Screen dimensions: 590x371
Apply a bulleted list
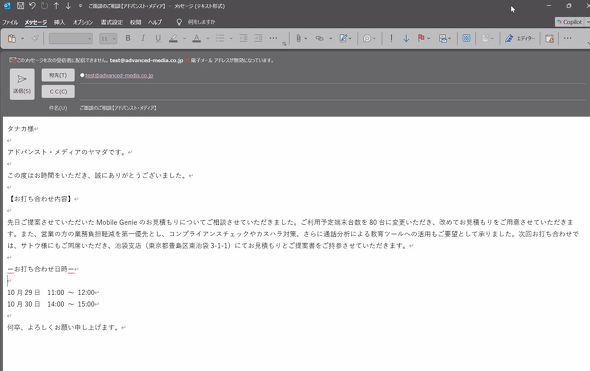tap(220, 38)
